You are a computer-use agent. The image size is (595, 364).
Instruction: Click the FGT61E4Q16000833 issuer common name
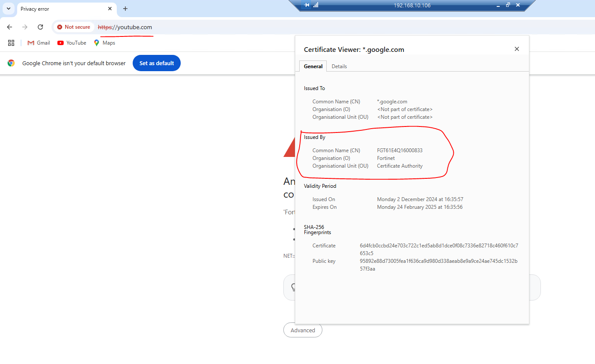point(400,150)
